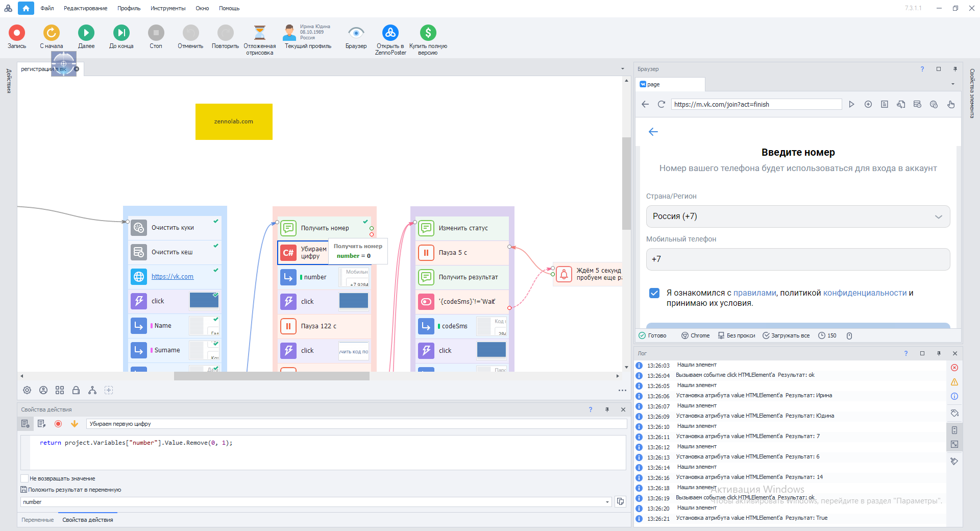Screen dimensions: 980x531
Task: Open the Редактирование menu
Action: [x=86, y=8]
